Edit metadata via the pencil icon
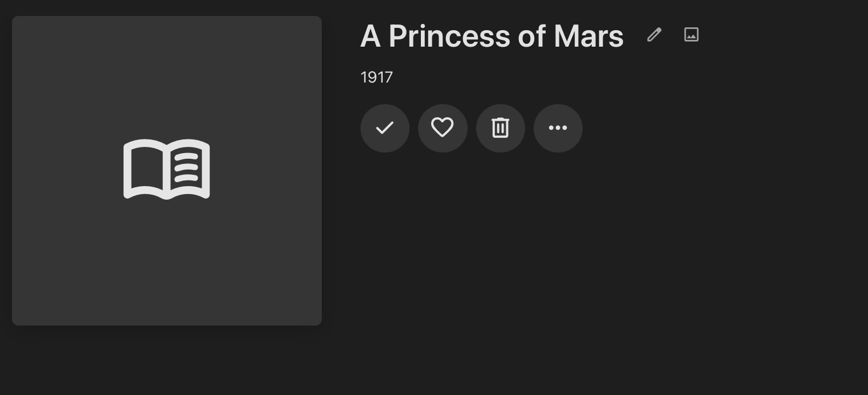 click(x=654, y=35)
